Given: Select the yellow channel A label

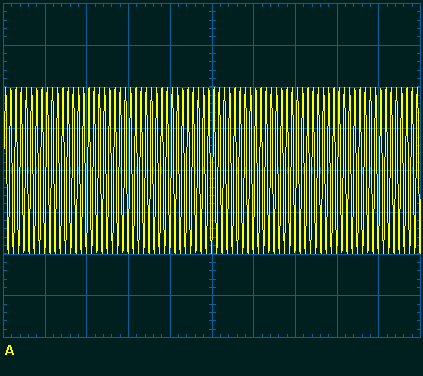Looking at the screenshot, I should click(x=9, y=350).
